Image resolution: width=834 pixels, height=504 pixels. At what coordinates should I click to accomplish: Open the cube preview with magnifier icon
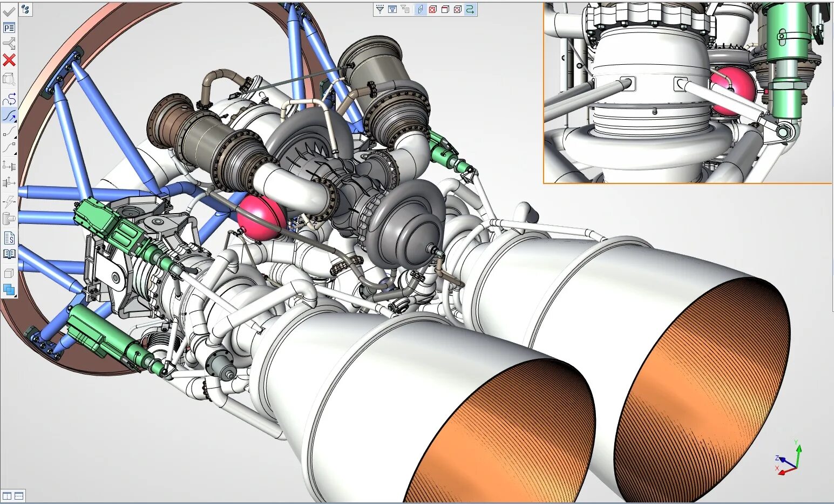pyautogui.click(x=9, y=79)
